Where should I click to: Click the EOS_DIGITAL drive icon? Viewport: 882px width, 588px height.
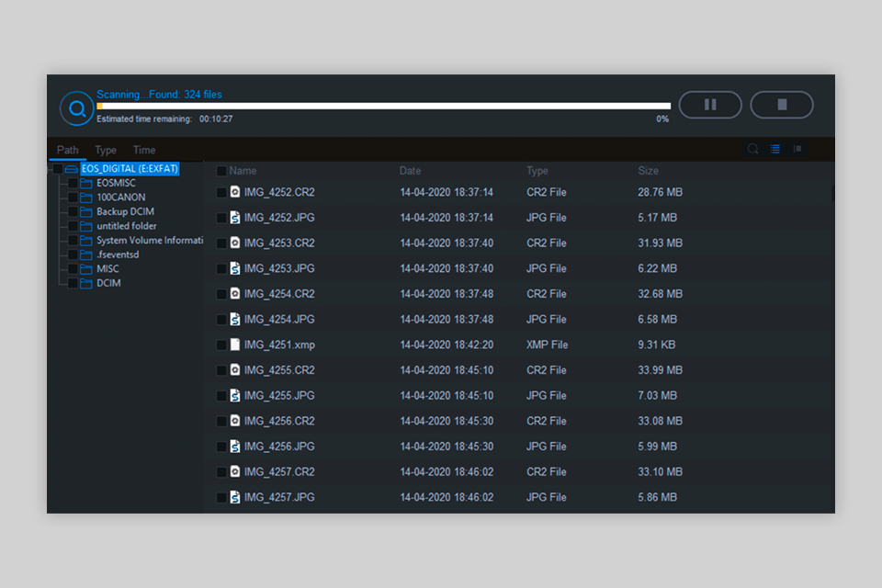point(71,169)
